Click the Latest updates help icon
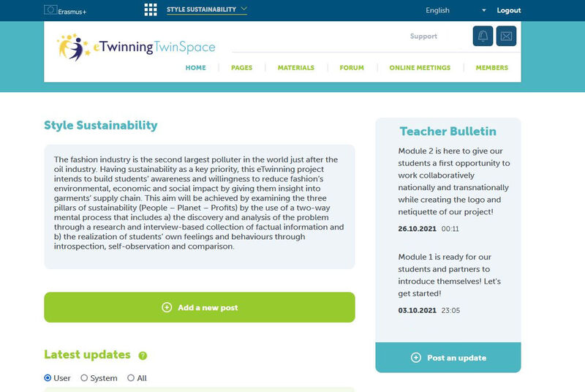This screenshot has height=392, width=585. point(143,355)
